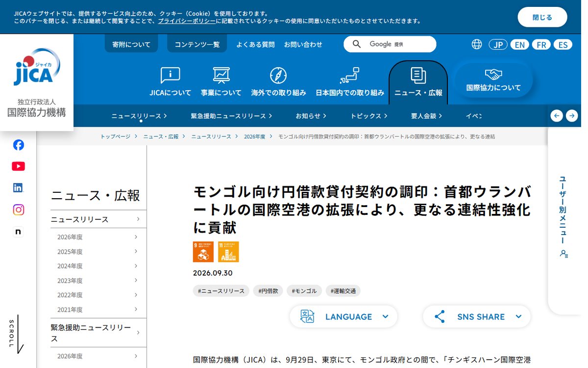The image size is (588, 368).
Task: Select the ニュース・広報 main tab
Action: [418, 82]
